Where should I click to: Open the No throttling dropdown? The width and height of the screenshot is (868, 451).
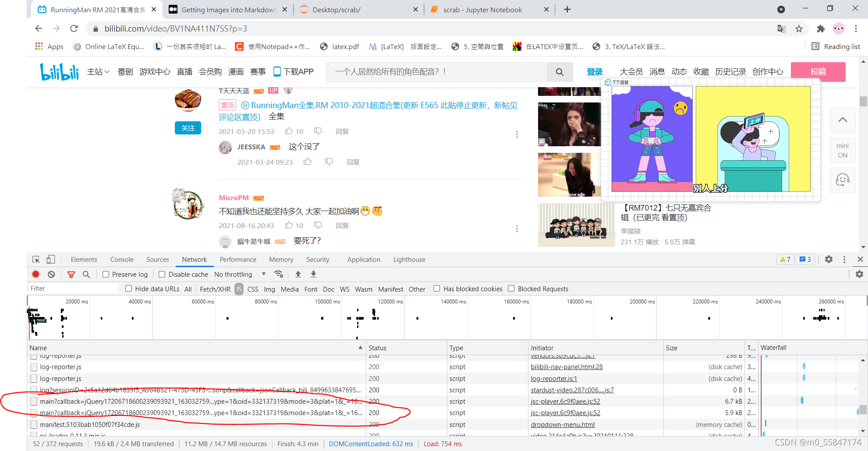pyautogui.click(x=240, y=274)
